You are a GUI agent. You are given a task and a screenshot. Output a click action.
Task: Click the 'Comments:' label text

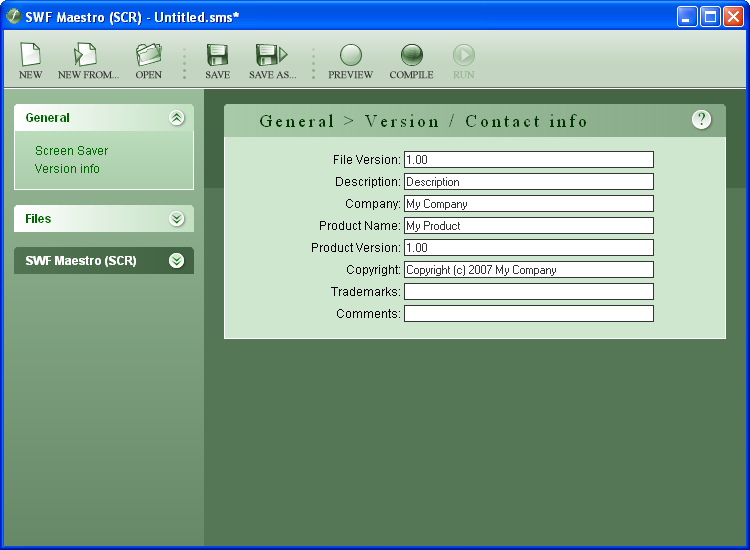(368, 314)
